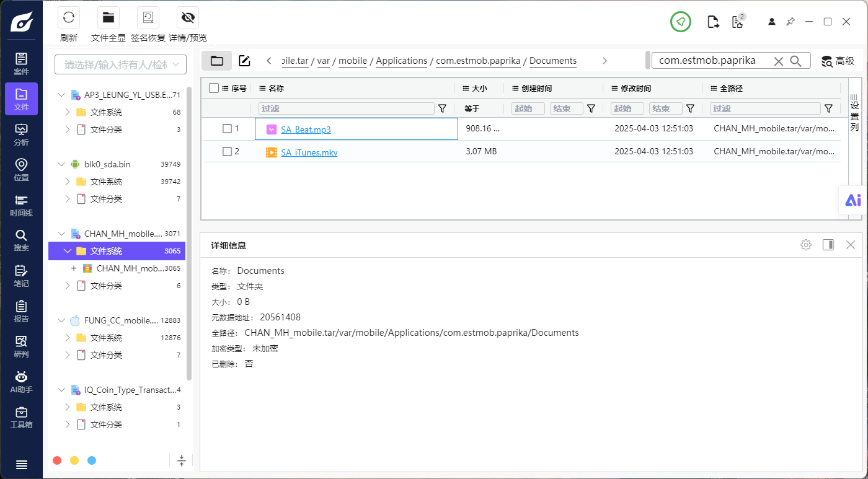Open the 请选择/输入持有人 dropdown
This screenshot has height=479, width=868.
(x=120, y=64)
